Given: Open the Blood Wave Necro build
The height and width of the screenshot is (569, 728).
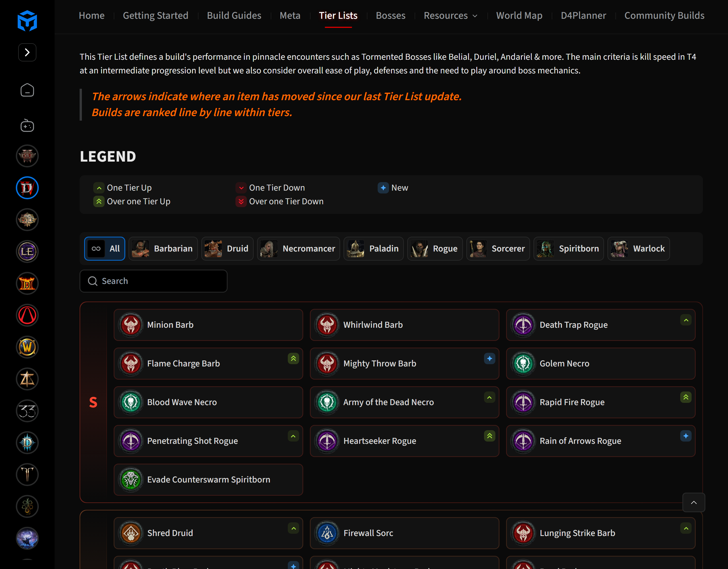Looking at the screenshot, I should 208,402.
